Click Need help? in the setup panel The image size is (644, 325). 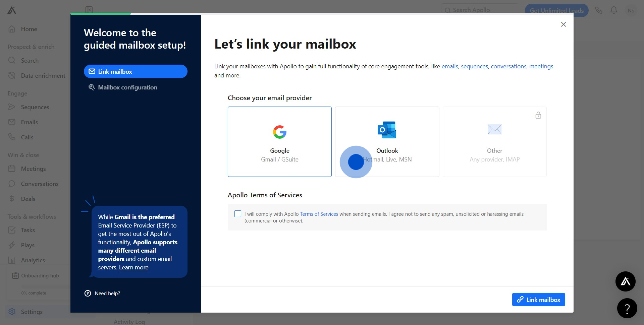coord(107,294)
